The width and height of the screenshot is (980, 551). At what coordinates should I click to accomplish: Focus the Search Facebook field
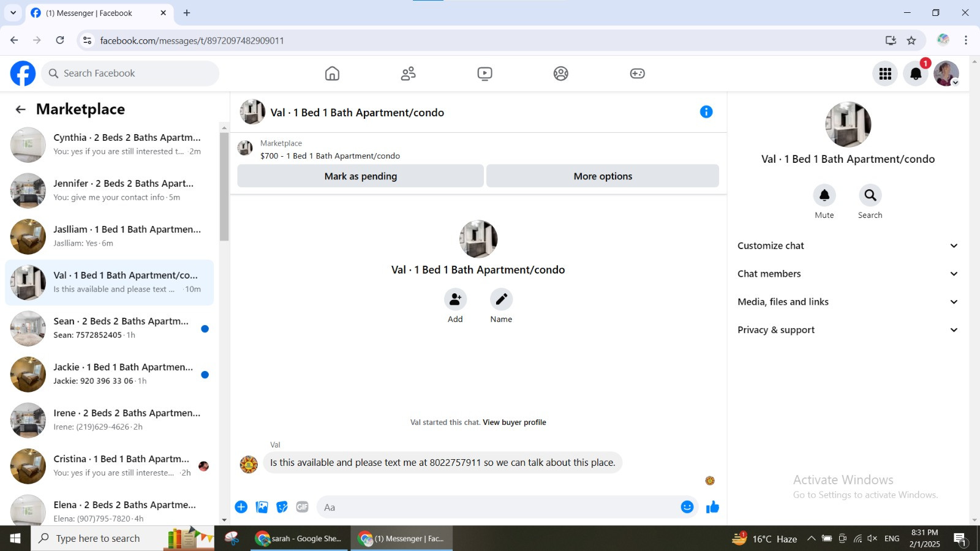click(x=130, y=73)
